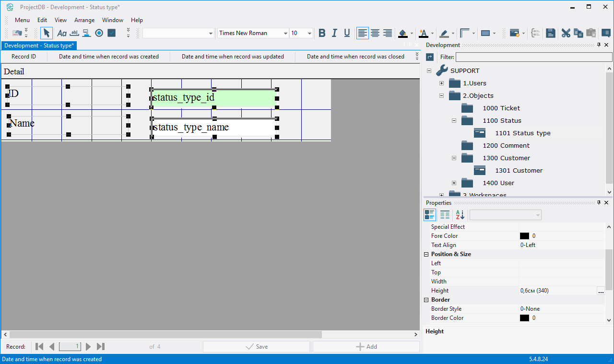Viewport: 614px width, 364px height.
Task: Open the Arrange menu
Action: point(84,20)
